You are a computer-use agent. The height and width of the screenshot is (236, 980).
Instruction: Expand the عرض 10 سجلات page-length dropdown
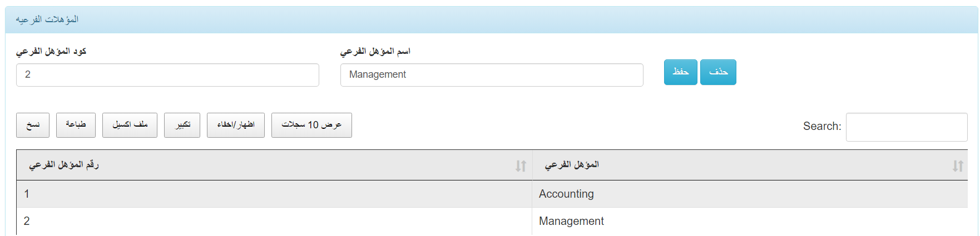click(x=311, y=125)
